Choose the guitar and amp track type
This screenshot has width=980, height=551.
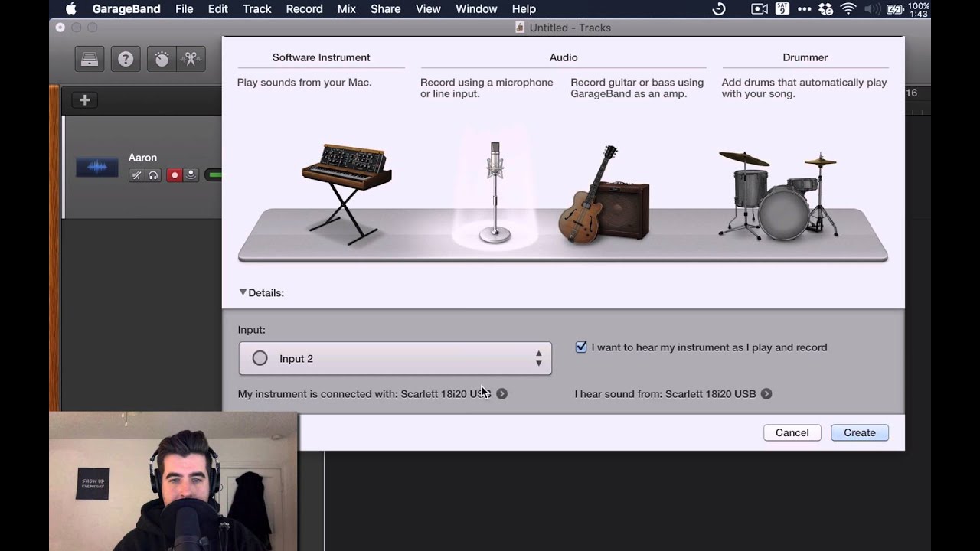[604, 195]
